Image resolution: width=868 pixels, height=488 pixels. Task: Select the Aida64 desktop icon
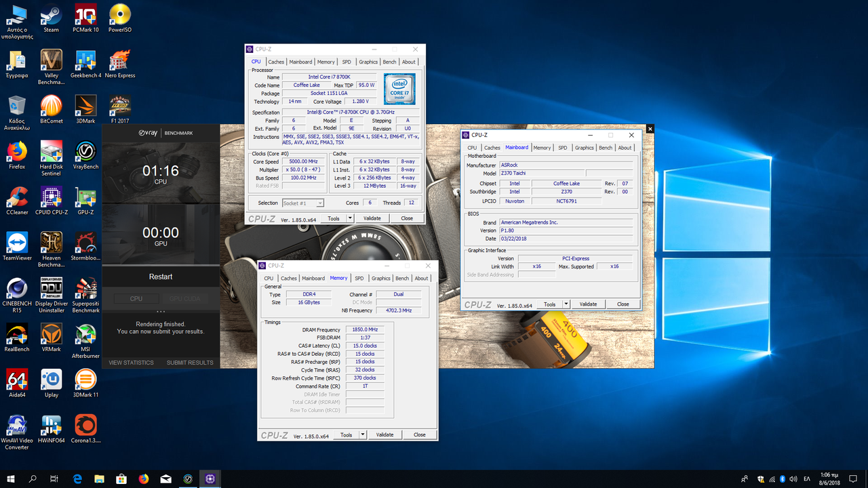(x=17, y=382)
